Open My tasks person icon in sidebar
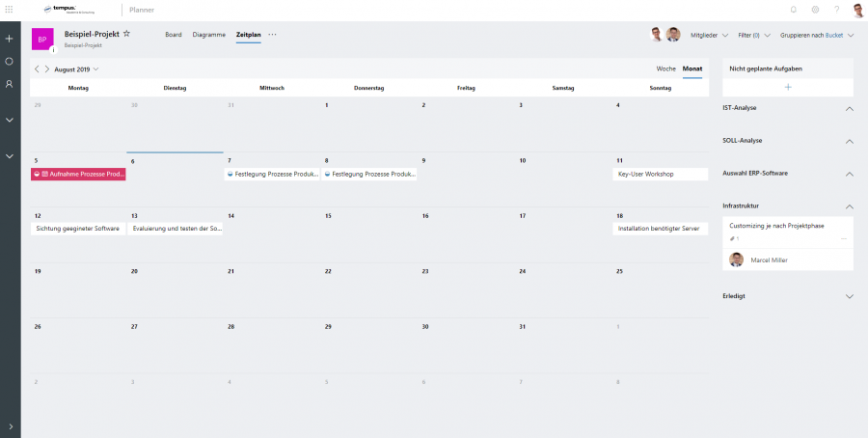This screenshot has width=868, height=438. click(9, 84)
